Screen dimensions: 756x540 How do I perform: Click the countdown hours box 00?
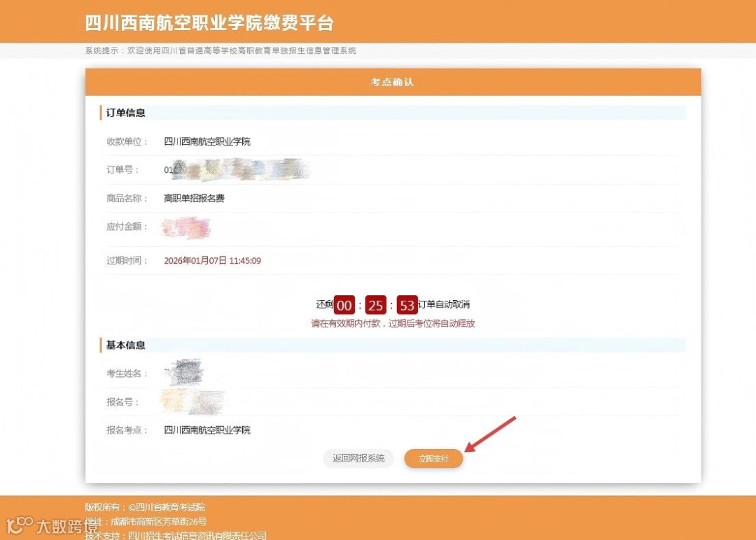tap(344, 305)
